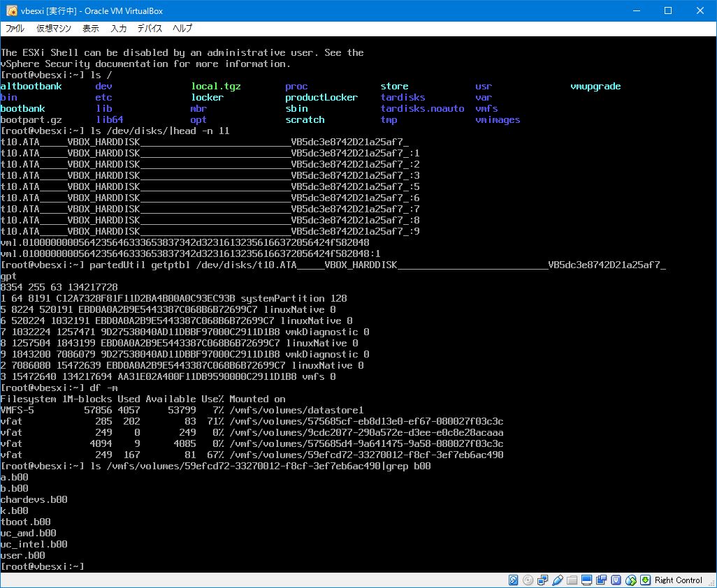The image size is (717, 588).
Task: Click the 'Mounted on' column header
Action: pos(257,399)
